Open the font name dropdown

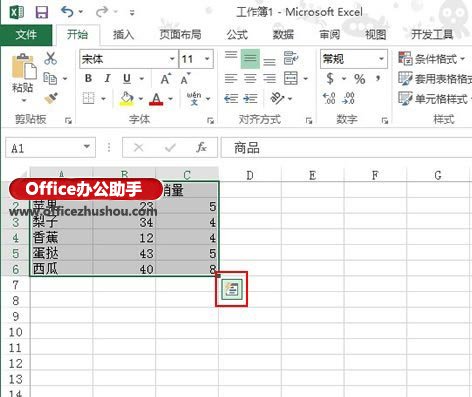pos(172,59)
